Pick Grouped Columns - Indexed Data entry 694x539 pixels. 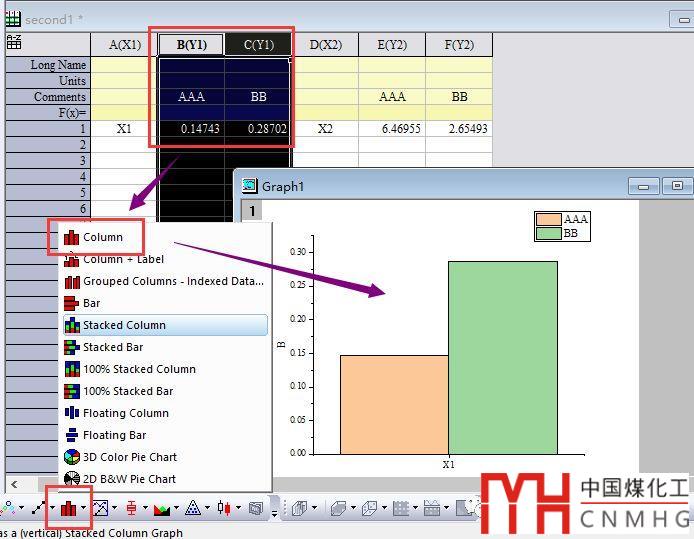166,281
